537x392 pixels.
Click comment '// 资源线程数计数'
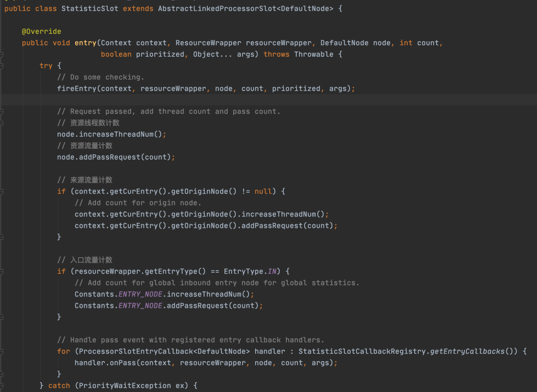[89, 123]
